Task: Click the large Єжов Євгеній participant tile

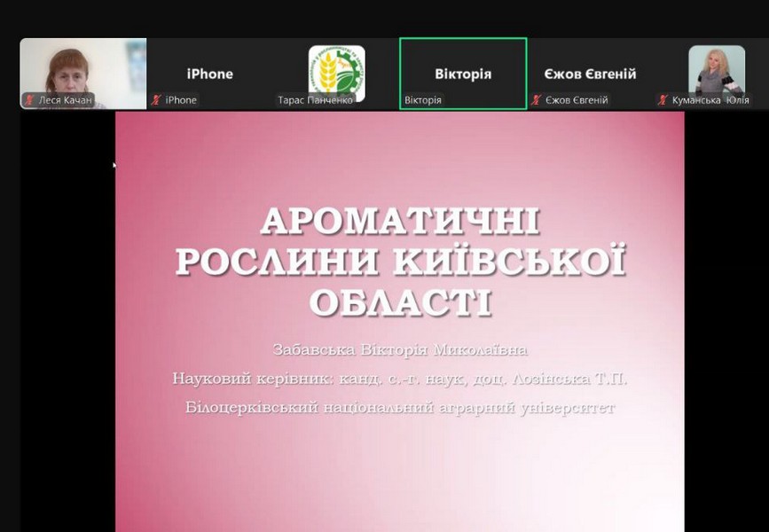Action: pyautogui.click(x=590, y=74)
